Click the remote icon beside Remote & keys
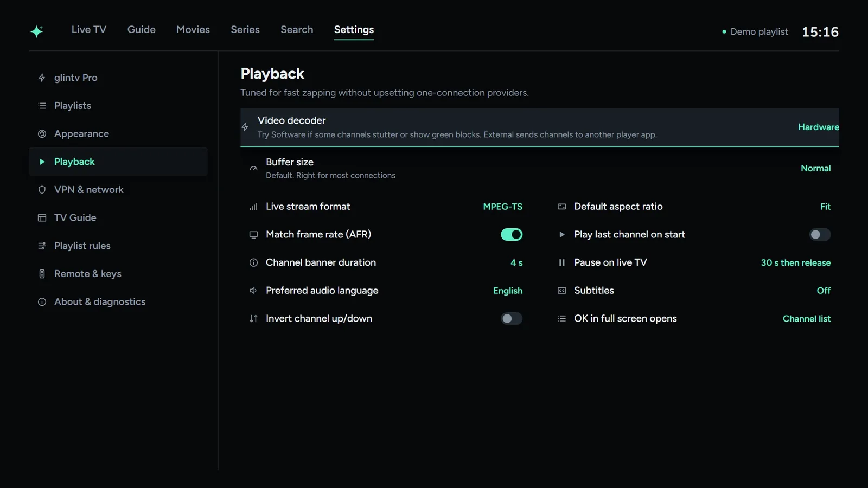The height and width of the screenshot is (488, 868). point(42,274)
